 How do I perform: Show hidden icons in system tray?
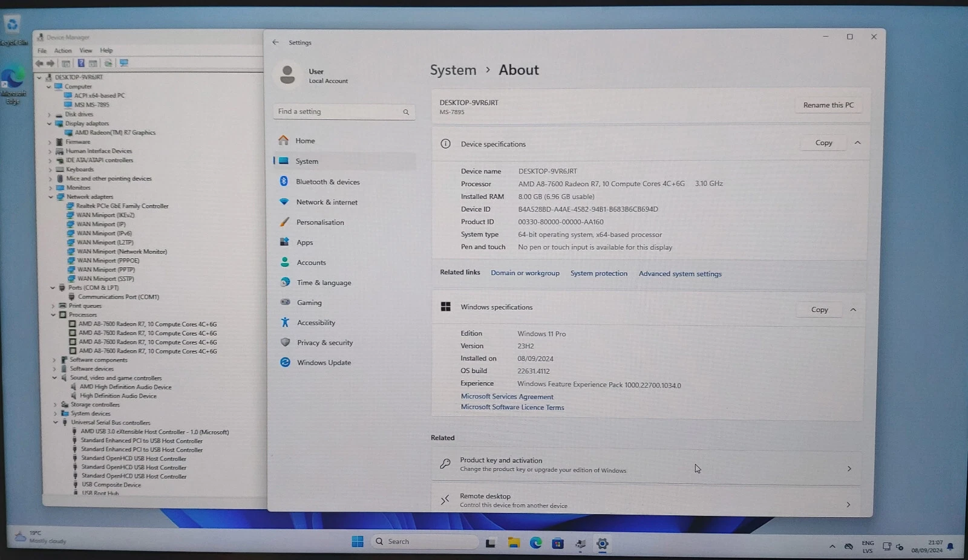(832, 547)
